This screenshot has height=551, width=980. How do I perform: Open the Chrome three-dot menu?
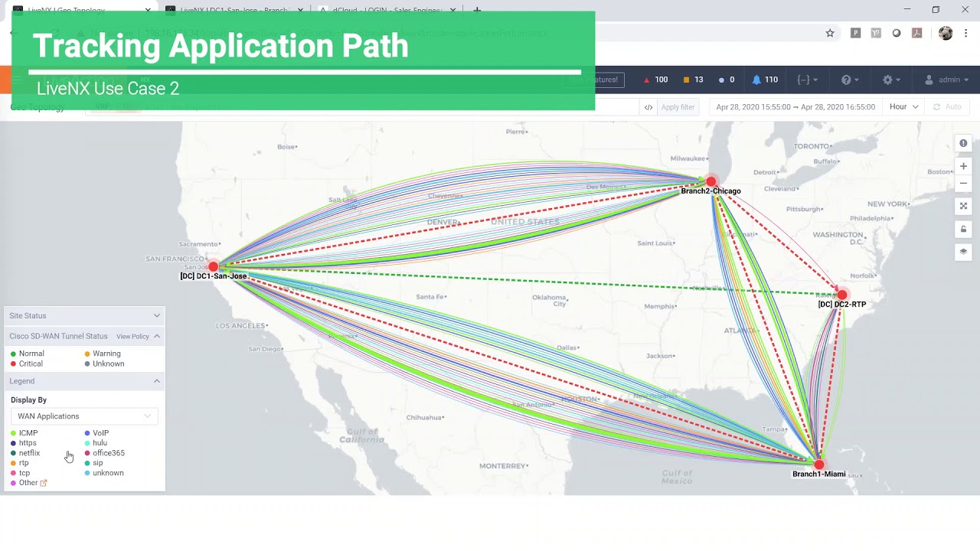966,33
